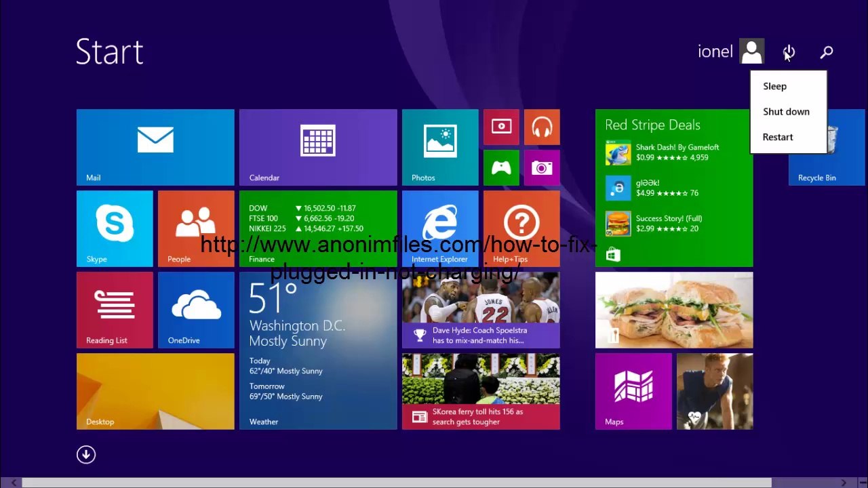Open the Calendar tile
The height and width of the screenshot is (488, 868).
tap(318, 147)
